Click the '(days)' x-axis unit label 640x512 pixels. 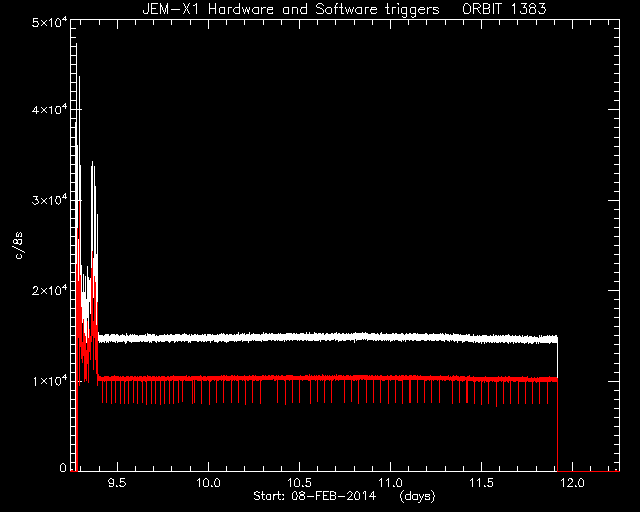417,496
